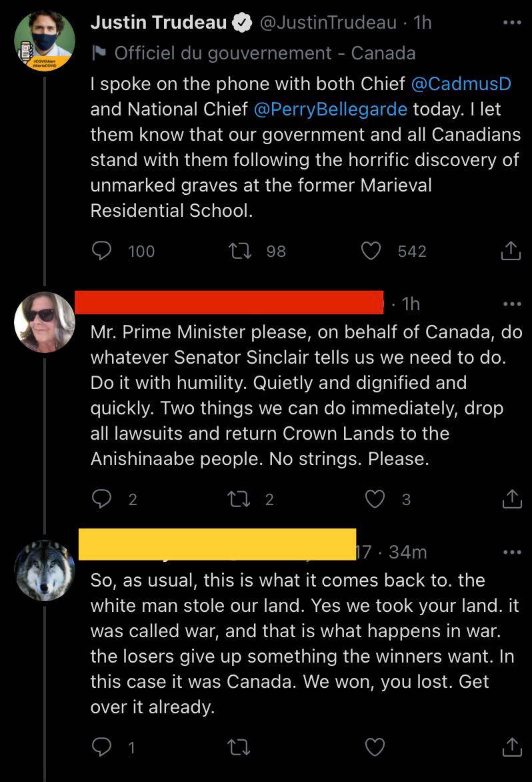The image size is (532, 782).
Task: Share the "We won, you lost" tweet
Action: [510, 747]
